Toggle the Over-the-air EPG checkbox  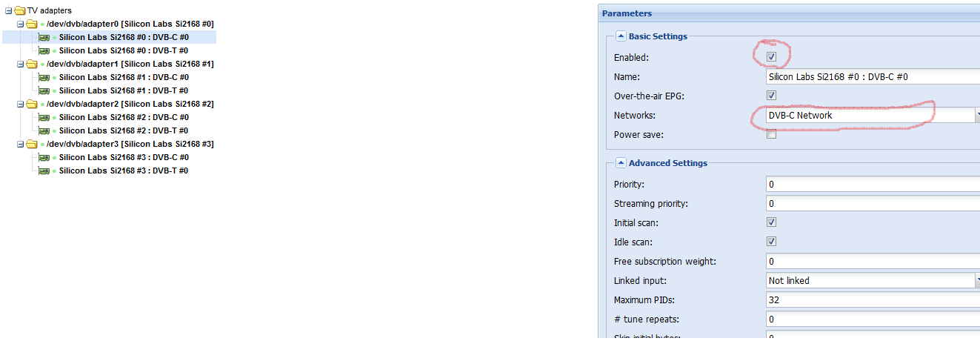tap(771, 95)
